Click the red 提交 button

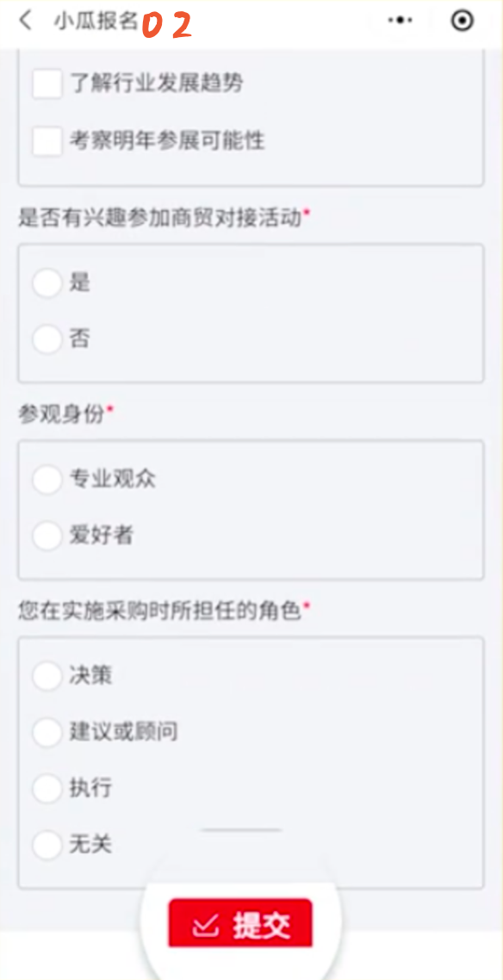point(240,924)
